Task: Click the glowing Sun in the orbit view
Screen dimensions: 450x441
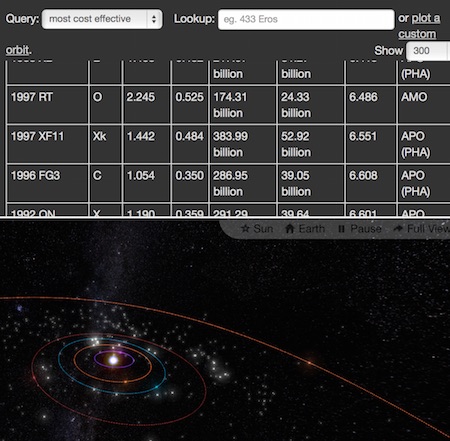Action: tap(113, 360)
